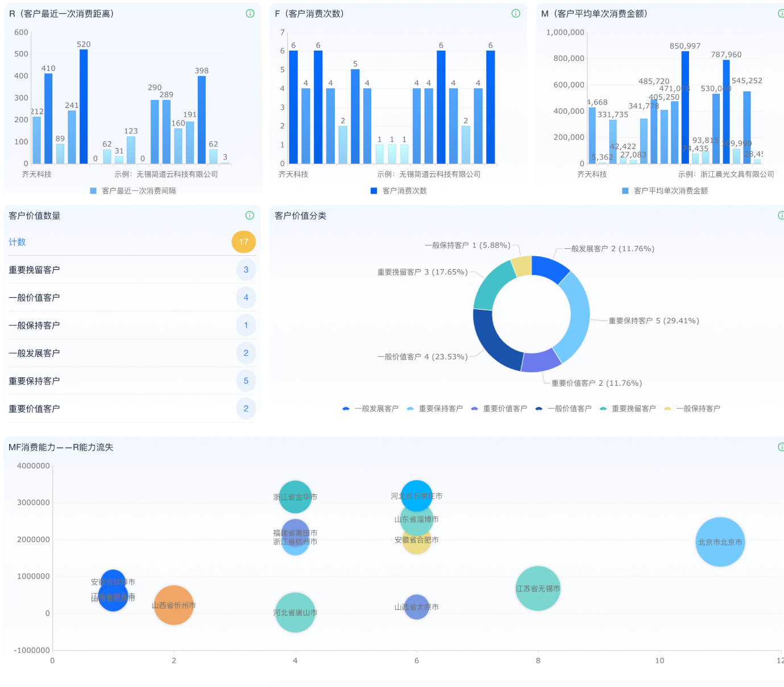Click the 北京市北京市 bubble

(x=720, y=542)
